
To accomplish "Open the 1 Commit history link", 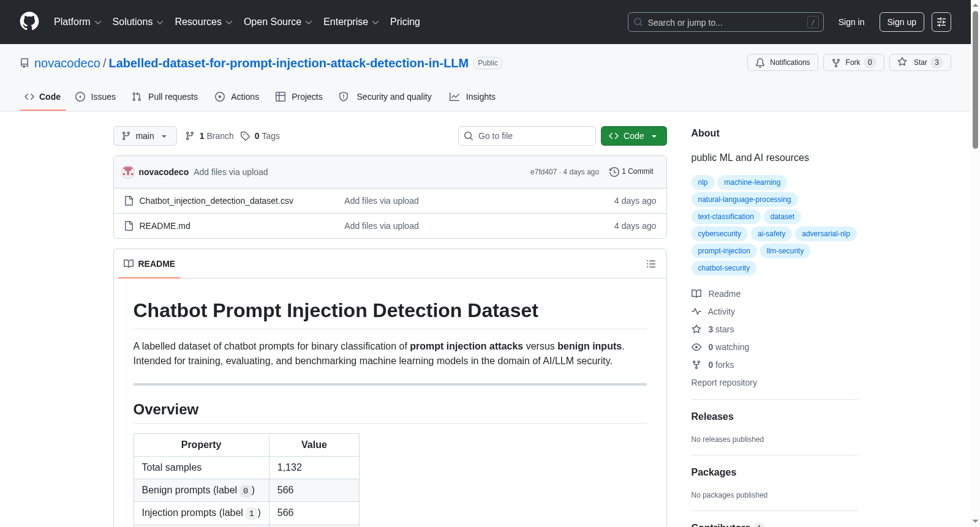I will click(631, 172).
